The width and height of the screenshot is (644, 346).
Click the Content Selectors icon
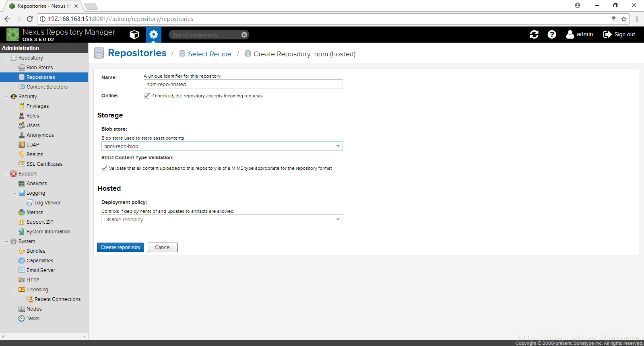tap(22, 87)
